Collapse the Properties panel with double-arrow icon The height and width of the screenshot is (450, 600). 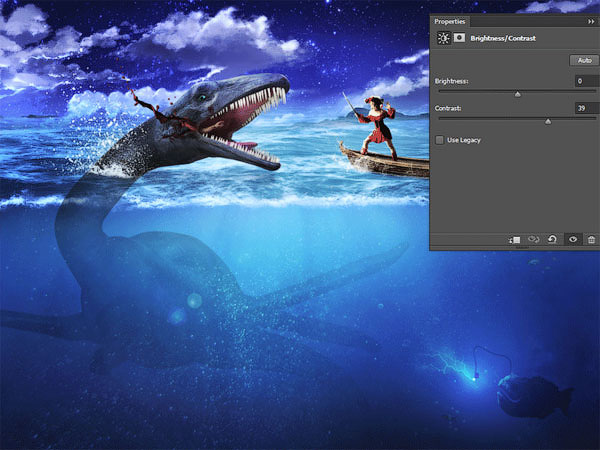pyautogui.click(x=591, y=22)
